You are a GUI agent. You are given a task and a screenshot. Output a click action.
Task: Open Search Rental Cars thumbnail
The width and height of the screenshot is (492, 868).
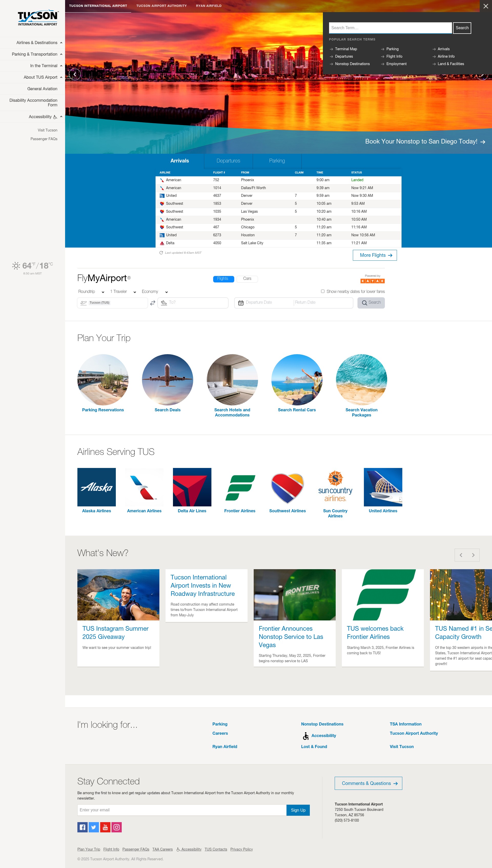pyautogui.click(x=297, y=380)
